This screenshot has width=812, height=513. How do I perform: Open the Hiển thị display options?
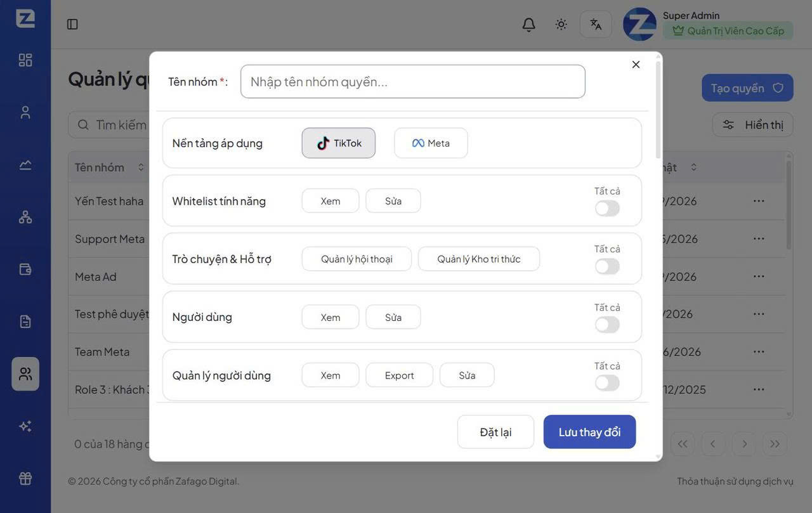point(753,125)
